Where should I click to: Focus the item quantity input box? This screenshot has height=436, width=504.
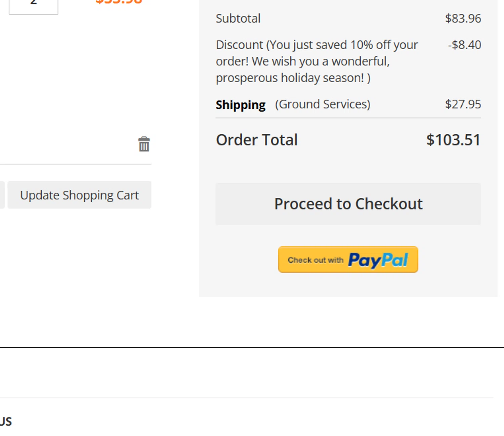click(33, 6)
